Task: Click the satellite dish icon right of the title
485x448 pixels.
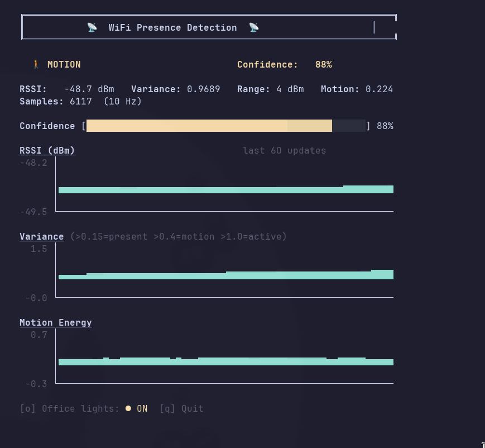Action: [x=254, y=27]
